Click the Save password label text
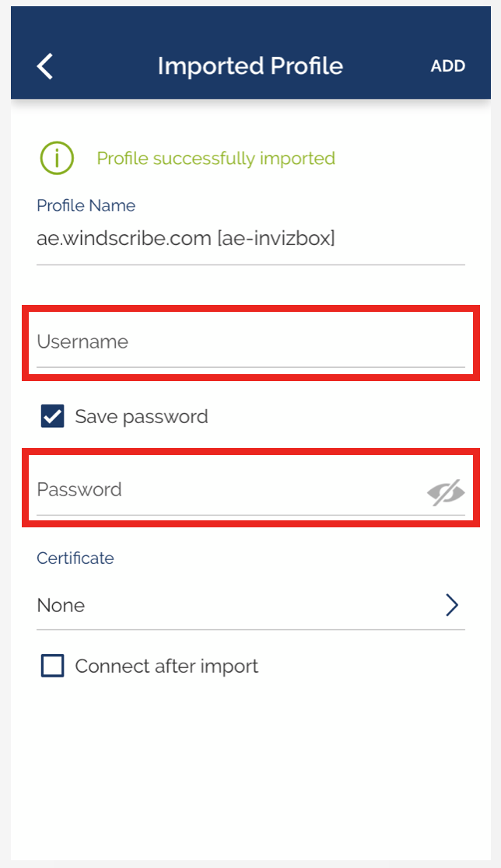This screenshot has width=501, height=868. click(142, 417)
